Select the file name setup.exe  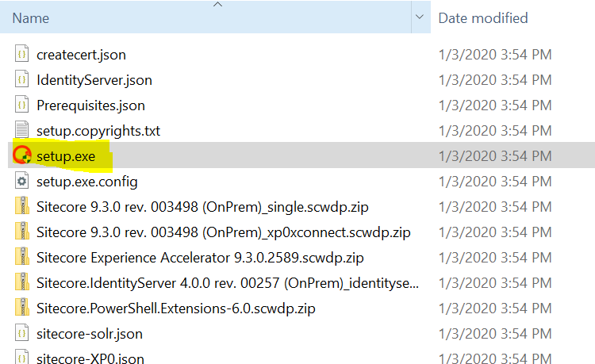point(66,156)
